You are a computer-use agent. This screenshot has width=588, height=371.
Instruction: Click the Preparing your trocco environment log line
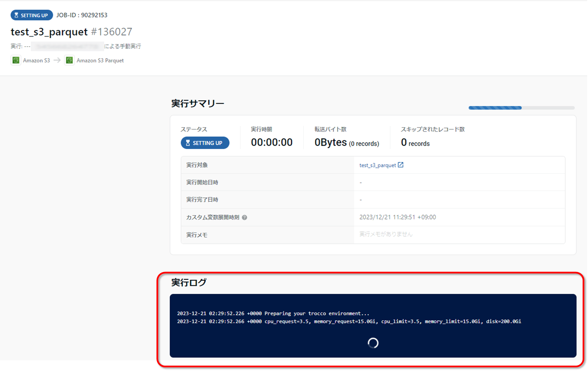click(273, 314)
